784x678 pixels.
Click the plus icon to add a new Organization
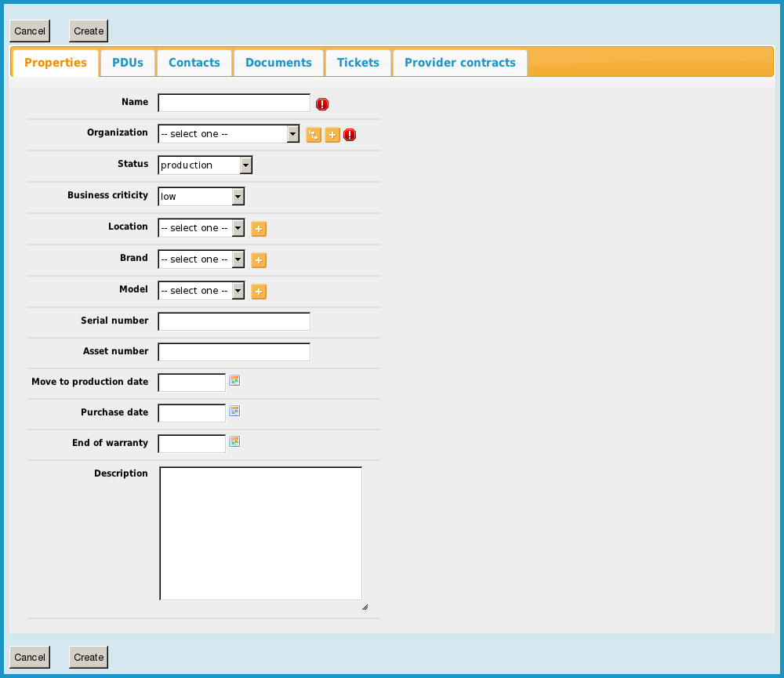click(332, 135)
